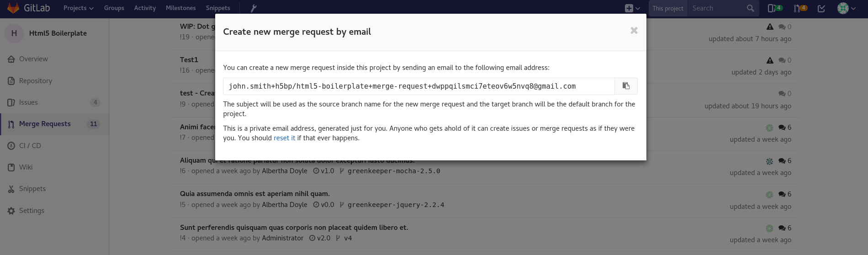This screenshot has height=255, width=868.
Task: Open the Projects dropdown menu
Action: [x=79, y=8]
